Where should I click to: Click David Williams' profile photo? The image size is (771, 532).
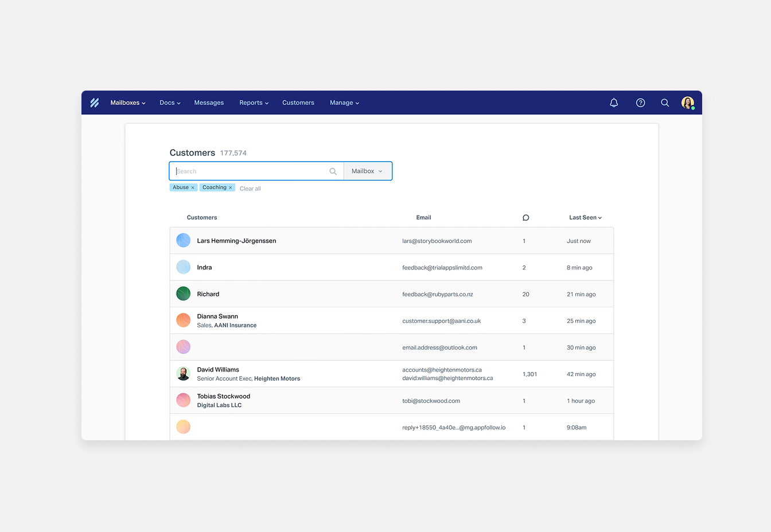pos(183,374)
